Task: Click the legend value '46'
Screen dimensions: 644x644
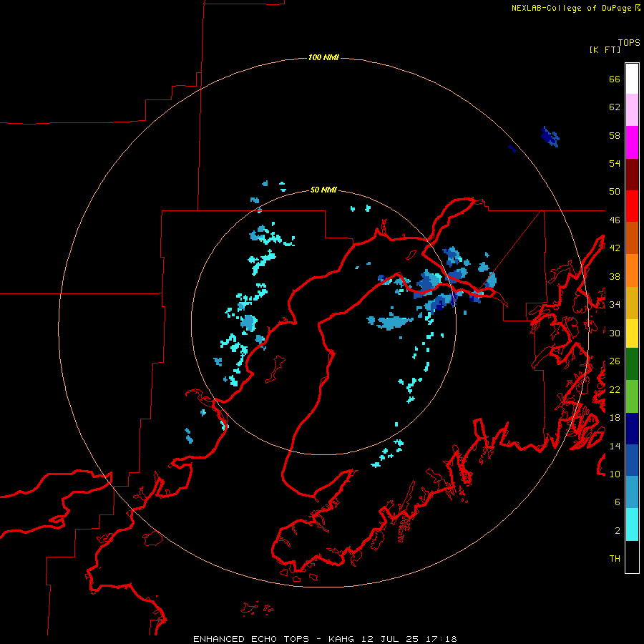Action: [615, 220]
